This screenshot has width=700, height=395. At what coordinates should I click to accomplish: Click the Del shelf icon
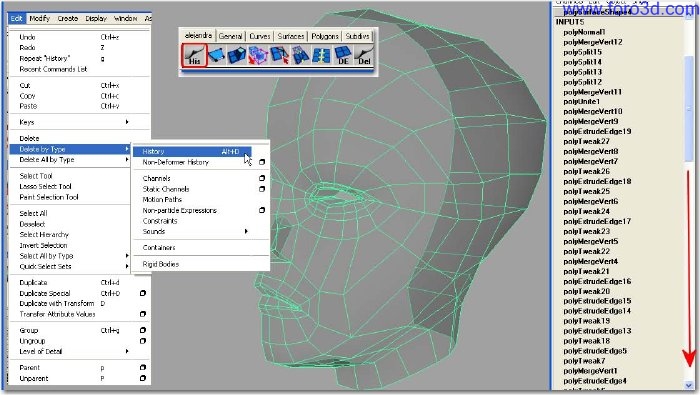click(x=363, y=55)
